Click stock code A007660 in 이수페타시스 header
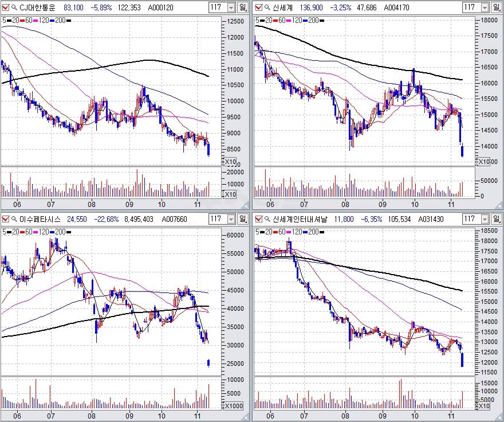The image size is (504, 422). tap(173, 218)
